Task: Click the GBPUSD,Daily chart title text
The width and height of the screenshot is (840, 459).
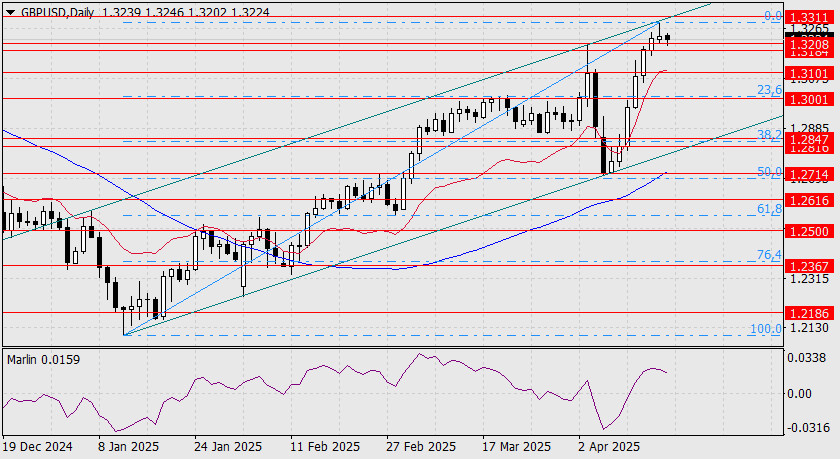Action: coord(56,12)
